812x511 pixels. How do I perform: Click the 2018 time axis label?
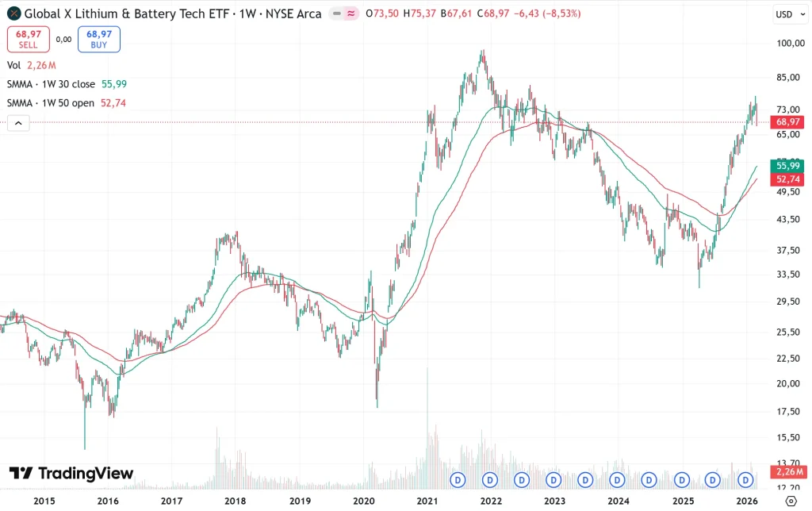235,501
